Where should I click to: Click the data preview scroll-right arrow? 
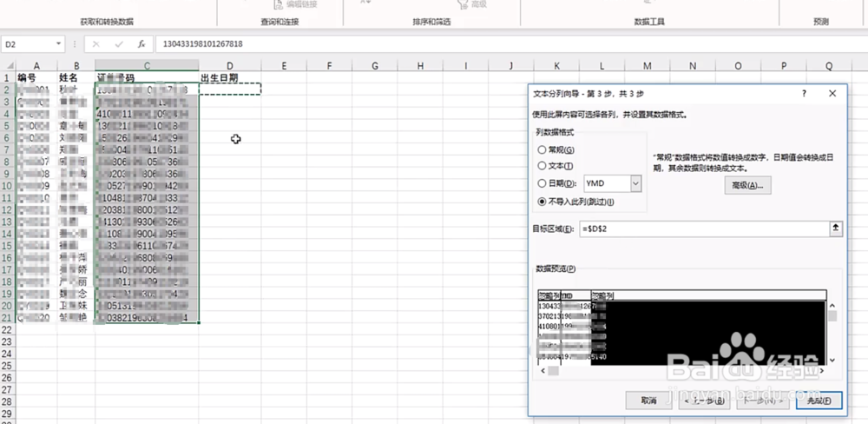(x=822, y=370)
